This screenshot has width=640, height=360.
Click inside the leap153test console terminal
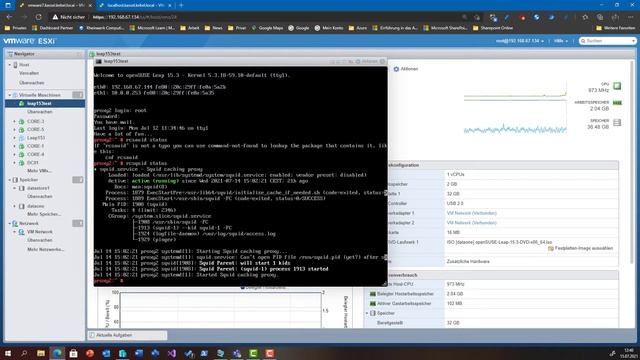pos(240,176)
